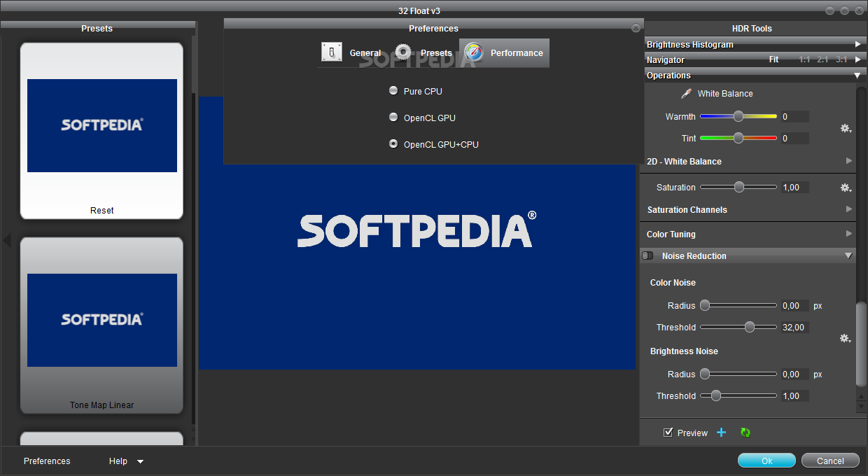The height and width of the screenshot is (476, 868).
Task: Click Color Noise Threshold value 32,00
Action: [x=794, y=327]
